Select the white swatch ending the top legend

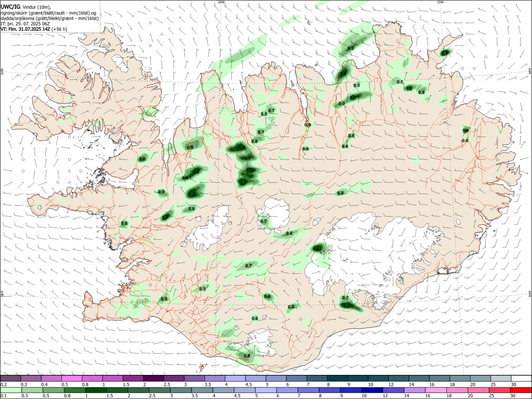521,379
